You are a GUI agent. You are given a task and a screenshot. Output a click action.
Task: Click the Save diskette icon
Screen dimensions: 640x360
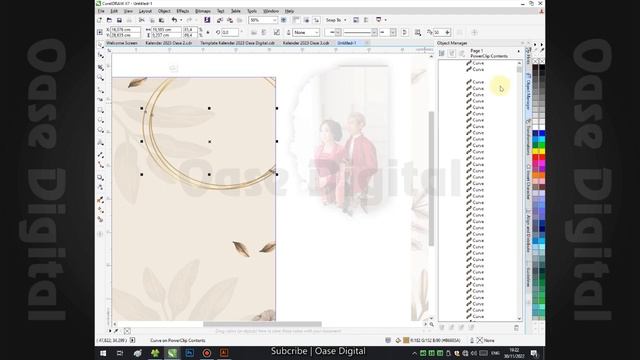[x=119, y=20]
